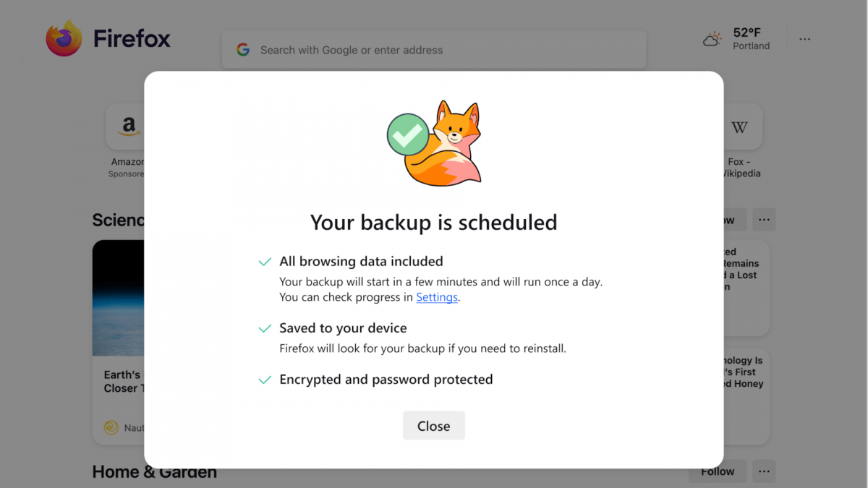This screenshot has width=868, height=488.
Task: Open the Settings link in the dialog
Action: [x=437, y=297]
